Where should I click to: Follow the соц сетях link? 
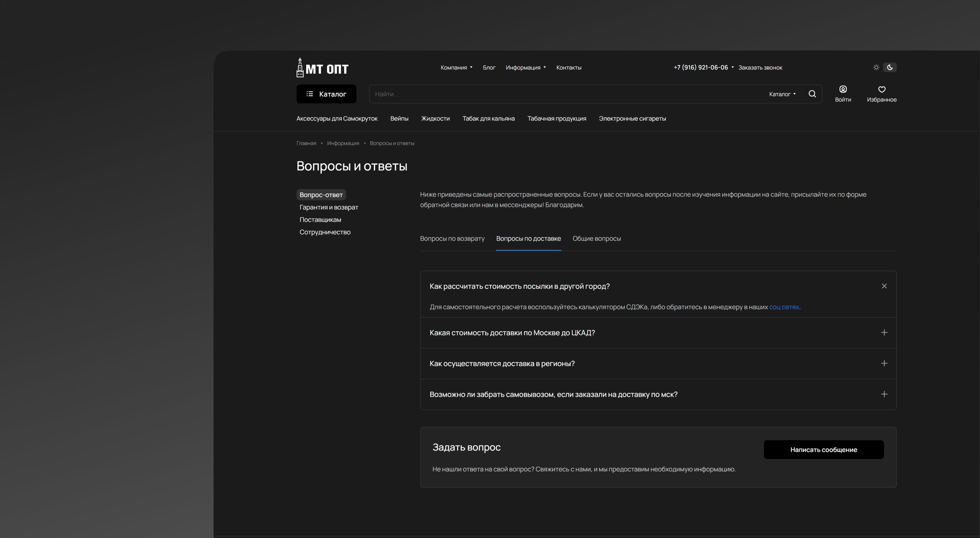pyautogui.click(x=784, y=307)
